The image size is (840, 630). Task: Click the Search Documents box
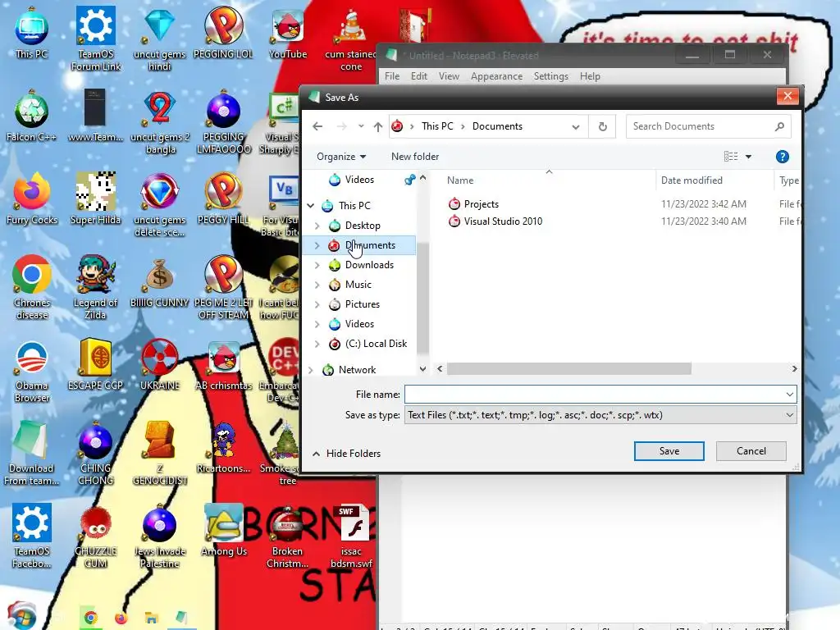tap(708, 126)
